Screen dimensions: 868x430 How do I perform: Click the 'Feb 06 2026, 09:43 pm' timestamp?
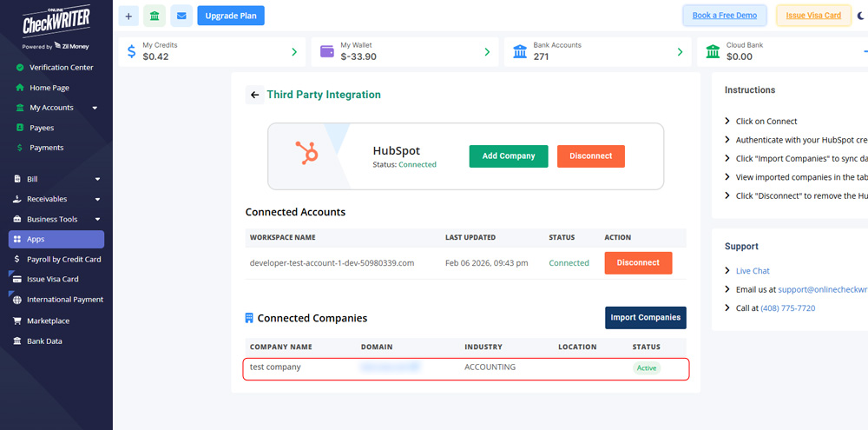(x=487, y=263)
